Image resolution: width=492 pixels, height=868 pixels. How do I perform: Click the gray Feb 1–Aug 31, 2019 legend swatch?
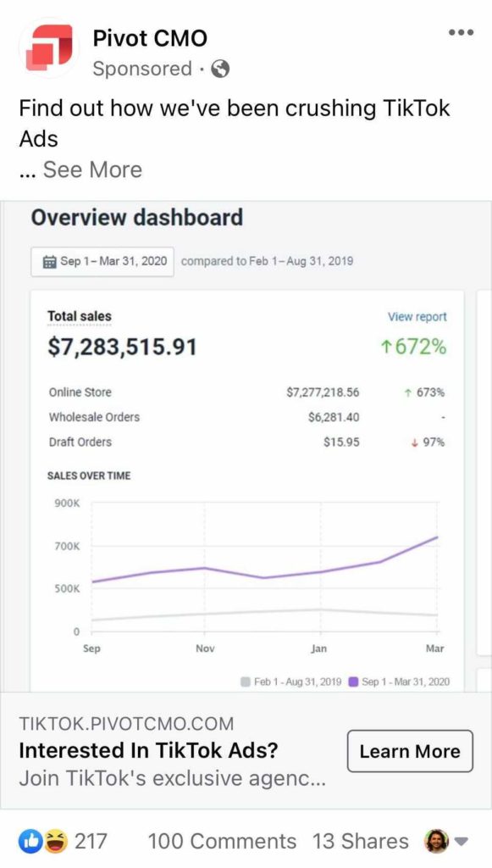click(x=246, y=682)
